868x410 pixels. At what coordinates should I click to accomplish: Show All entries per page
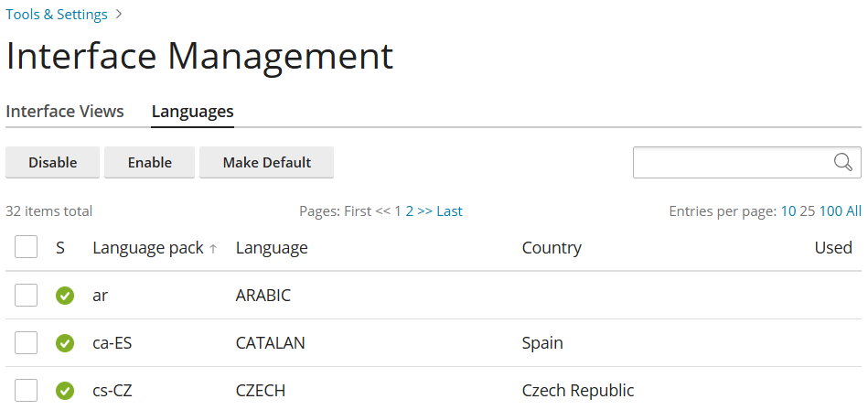[x=853, y=211]
